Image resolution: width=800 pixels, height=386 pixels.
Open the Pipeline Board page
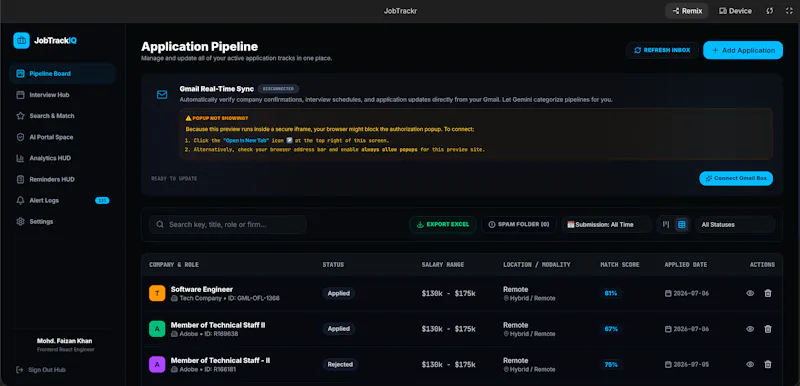(x=62, y=73)
